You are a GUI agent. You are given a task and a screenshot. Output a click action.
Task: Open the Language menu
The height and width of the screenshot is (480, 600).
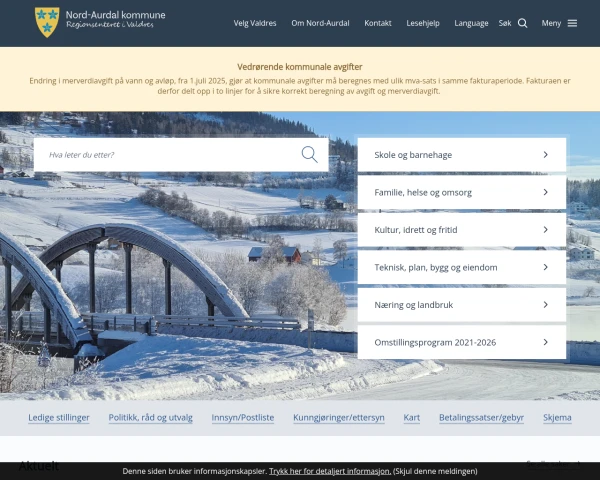pos(471,23)
